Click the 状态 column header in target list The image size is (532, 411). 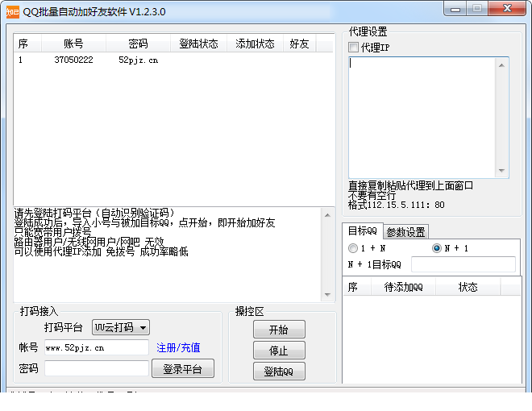point(468,287)
